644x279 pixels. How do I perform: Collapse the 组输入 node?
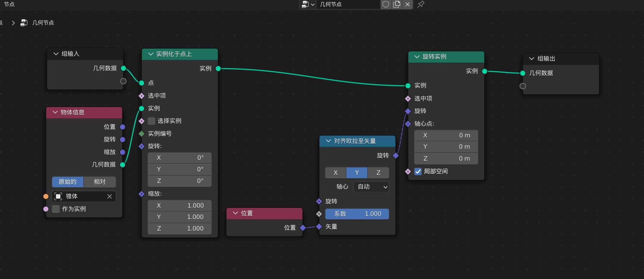click(56, 54)
